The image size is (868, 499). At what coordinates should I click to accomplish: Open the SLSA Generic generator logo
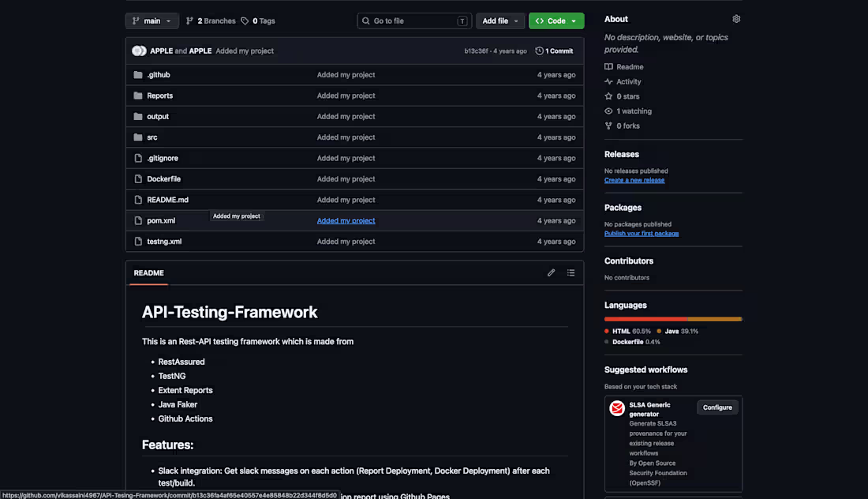pos(617,408)
